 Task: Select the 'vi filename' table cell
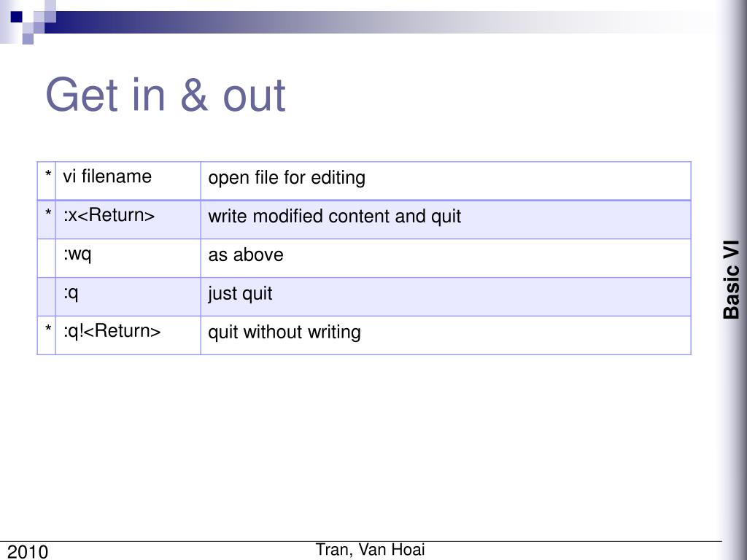128,181
